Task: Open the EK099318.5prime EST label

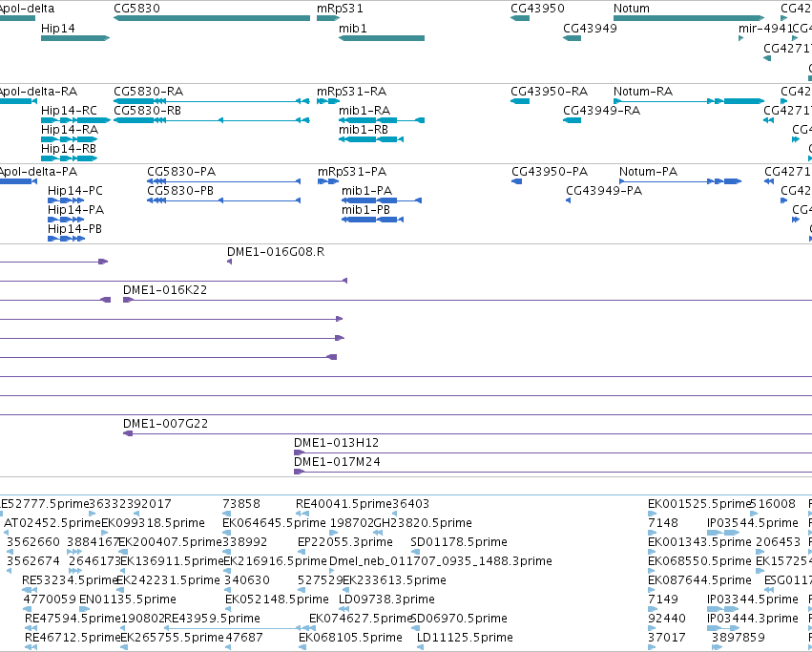Action: point(154,523)
